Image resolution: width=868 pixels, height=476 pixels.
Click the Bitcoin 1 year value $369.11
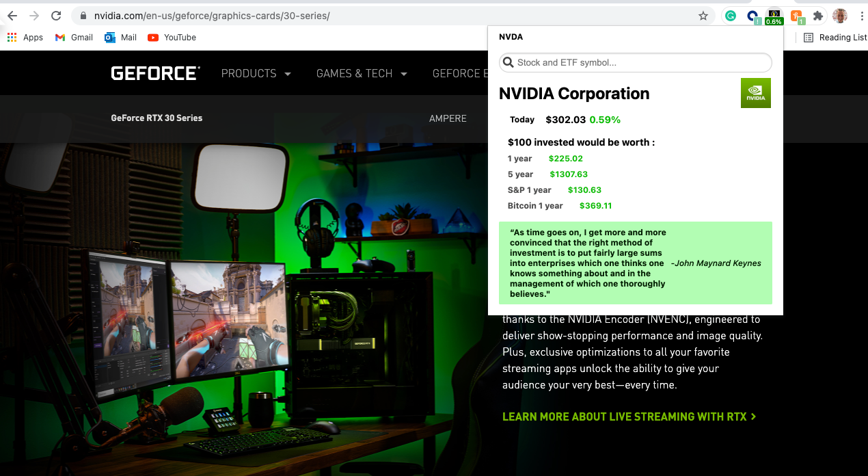tap(595, 206)
